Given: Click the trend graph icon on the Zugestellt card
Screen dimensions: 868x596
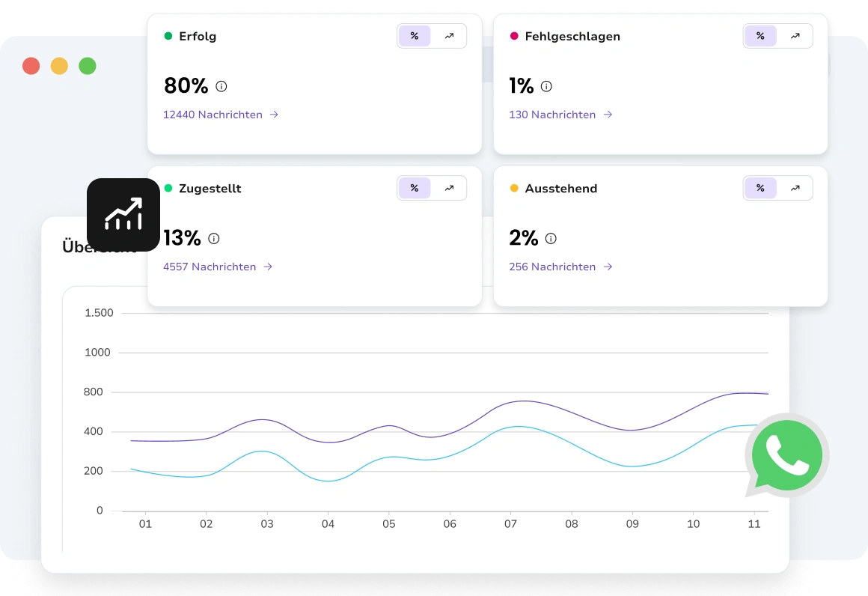Looking at the screenshot, I should pos(449,188).
